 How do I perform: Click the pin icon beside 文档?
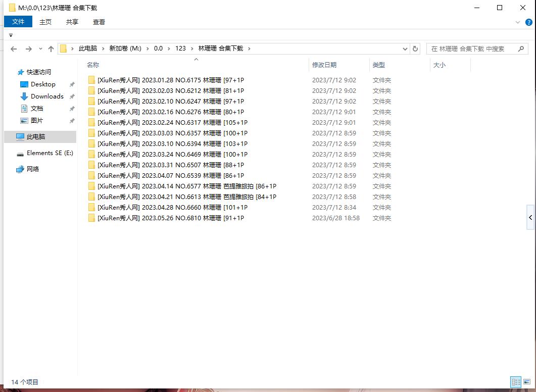coord(72,109)
